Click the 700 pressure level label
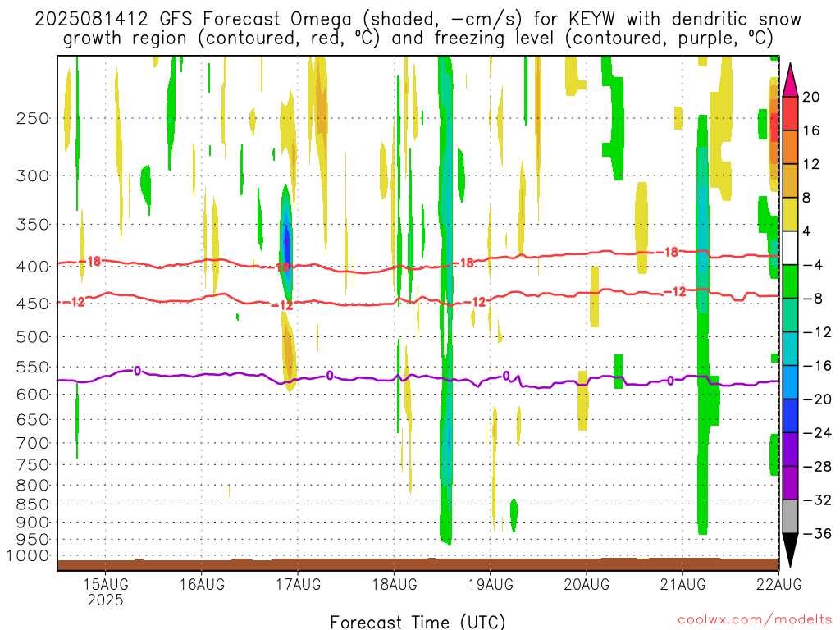840x630 pixels. (33, 443)
